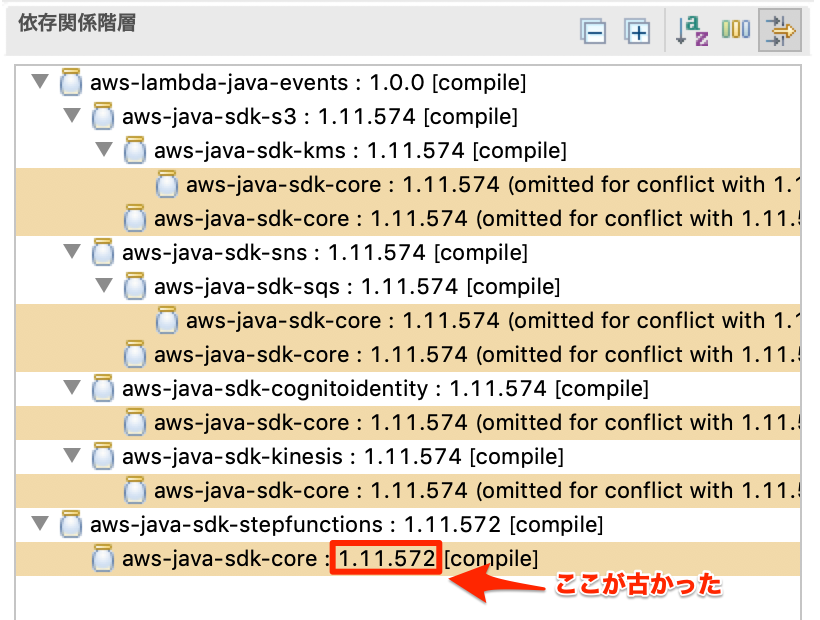The width and height of the screenshot is (820, 620).
Task: Select omitted aws-java-sdk-core directly under aws-java-sdk-s3
Action: coord(408,218)
